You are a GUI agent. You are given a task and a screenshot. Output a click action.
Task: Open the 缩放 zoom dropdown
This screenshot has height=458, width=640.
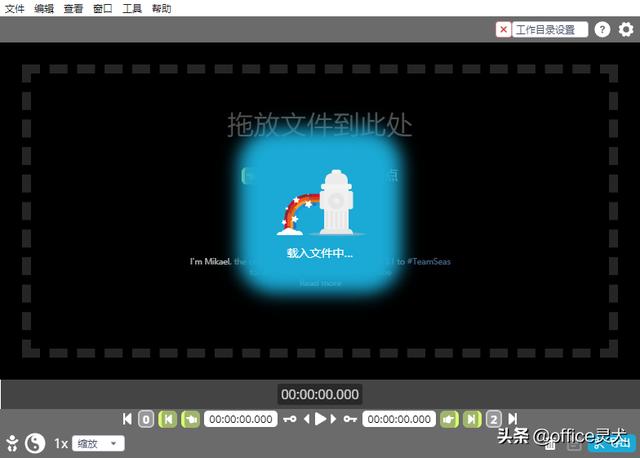(98, 444)
